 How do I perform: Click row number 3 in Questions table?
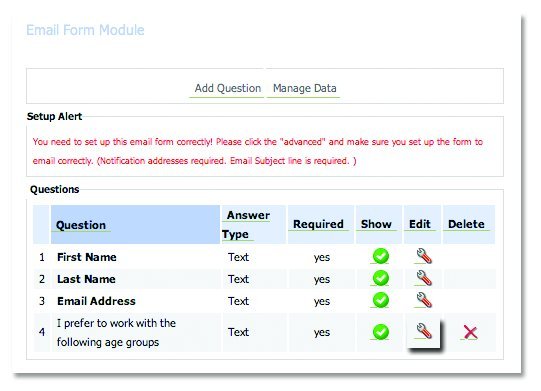point(42,301)
